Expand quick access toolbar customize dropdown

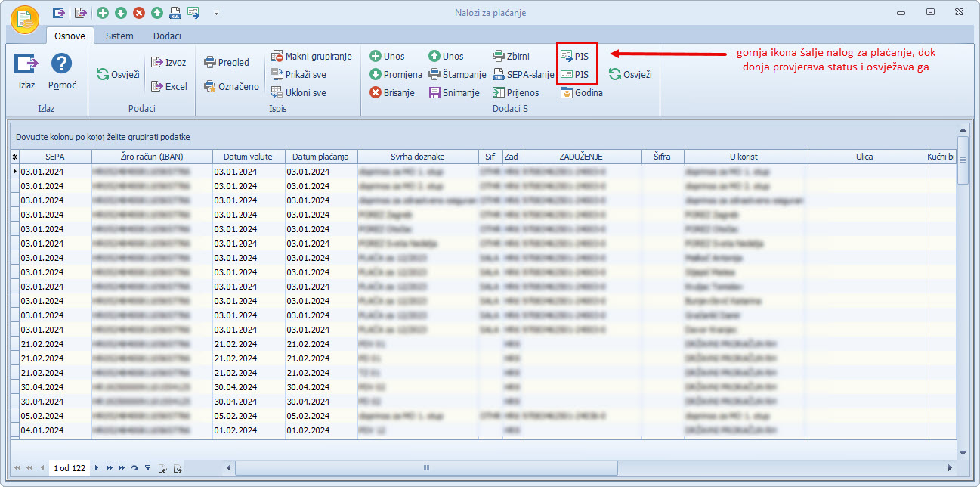pyautogui.click(x=216, y=13)
